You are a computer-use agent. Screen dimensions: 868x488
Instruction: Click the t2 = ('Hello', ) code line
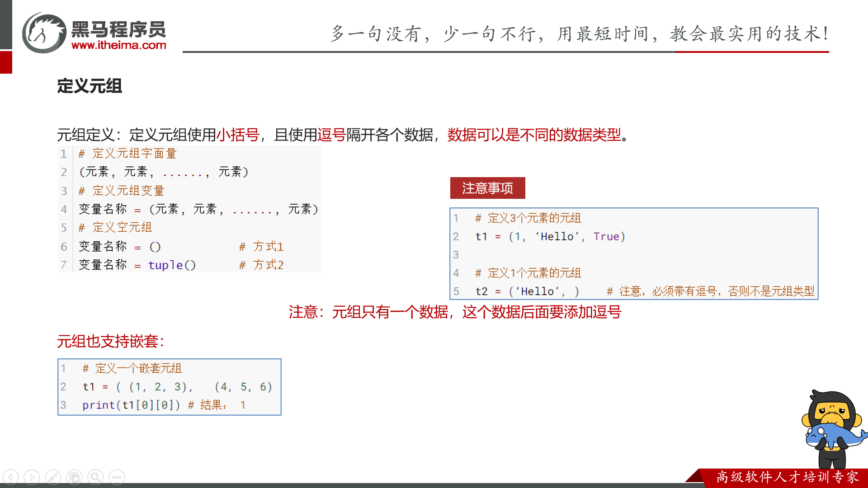(527, 291)
